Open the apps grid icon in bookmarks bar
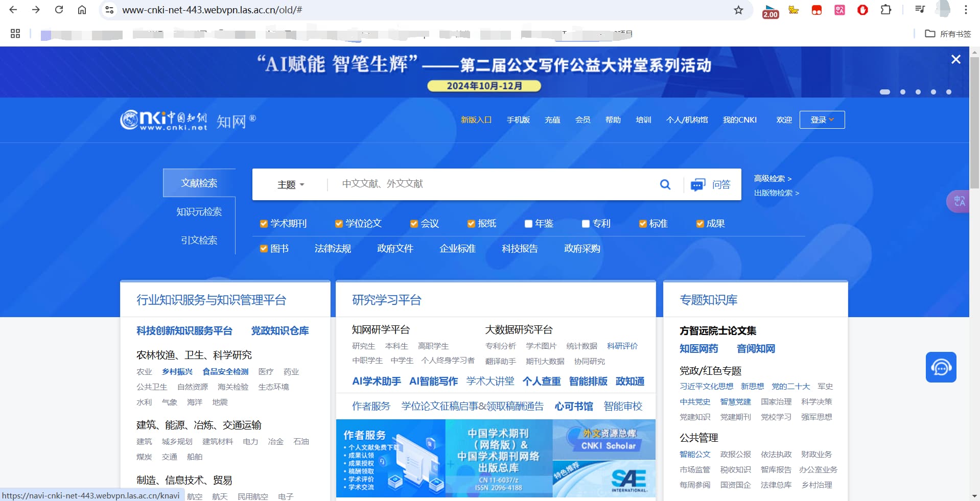Image resolution: width=980 pixels, height=501 pixels. tap(15, 33)
